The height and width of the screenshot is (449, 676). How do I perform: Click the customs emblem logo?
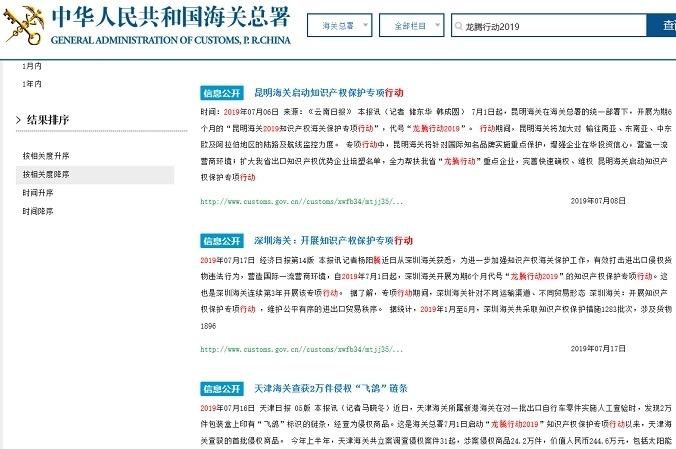24,25
